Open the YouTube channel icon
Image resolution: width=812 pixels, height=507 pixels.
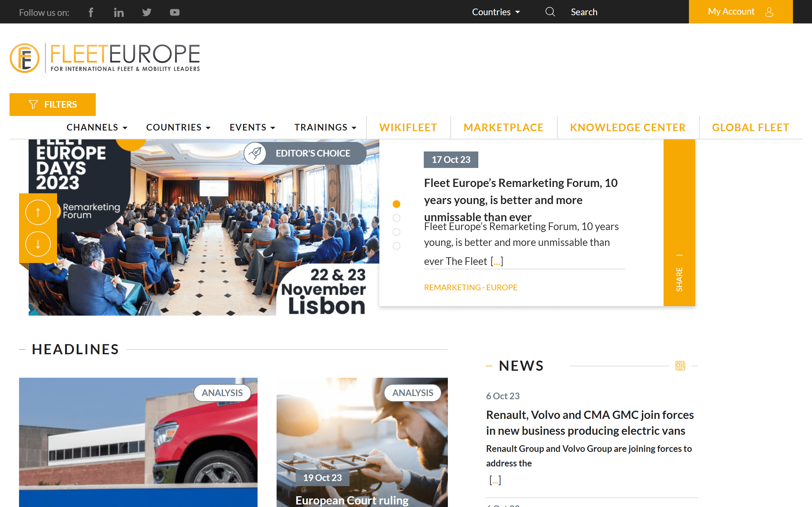(174, 12)
